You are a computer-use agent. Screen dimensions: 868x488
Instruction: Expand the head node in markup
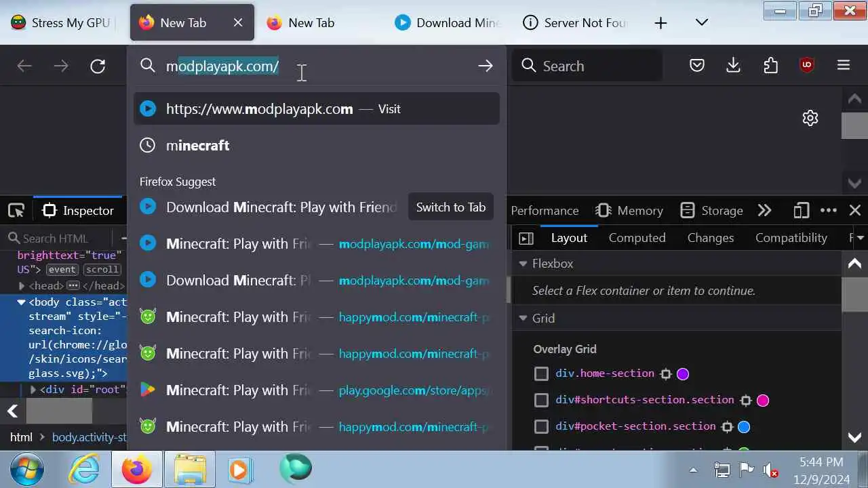coord(22,286)
